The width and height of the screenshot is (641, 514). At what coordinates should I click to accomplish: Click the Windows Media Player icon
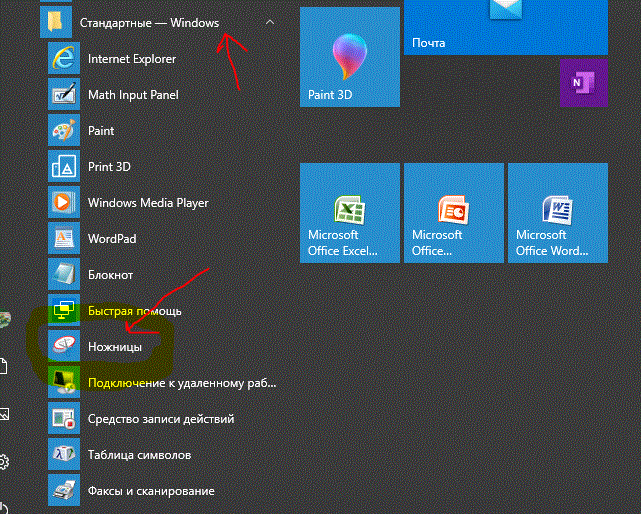pos(64,202)
